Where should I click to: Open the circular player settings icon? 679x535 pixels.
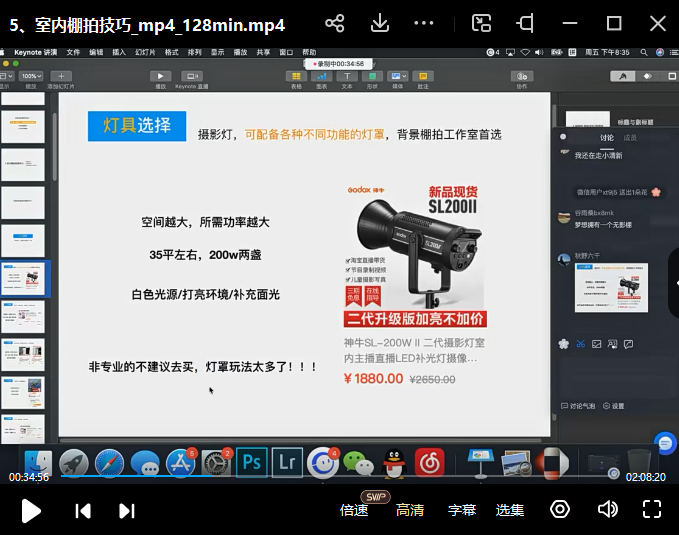point(560,510)
